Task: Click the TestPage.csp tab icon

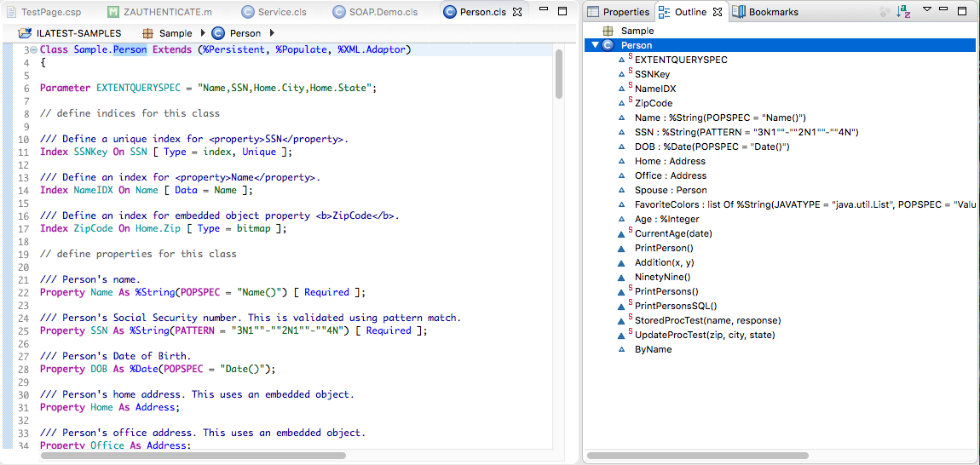Action: [x=9, y=12]
